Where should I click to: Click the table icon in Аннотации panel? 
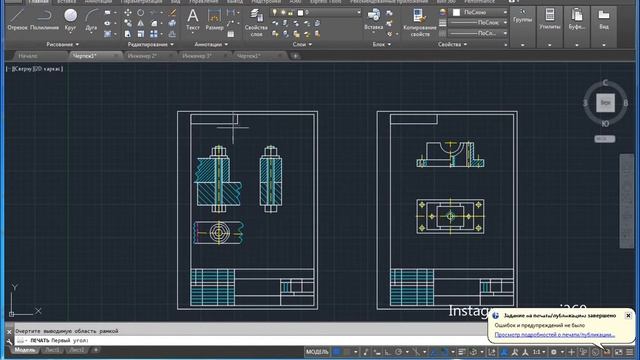231,34
